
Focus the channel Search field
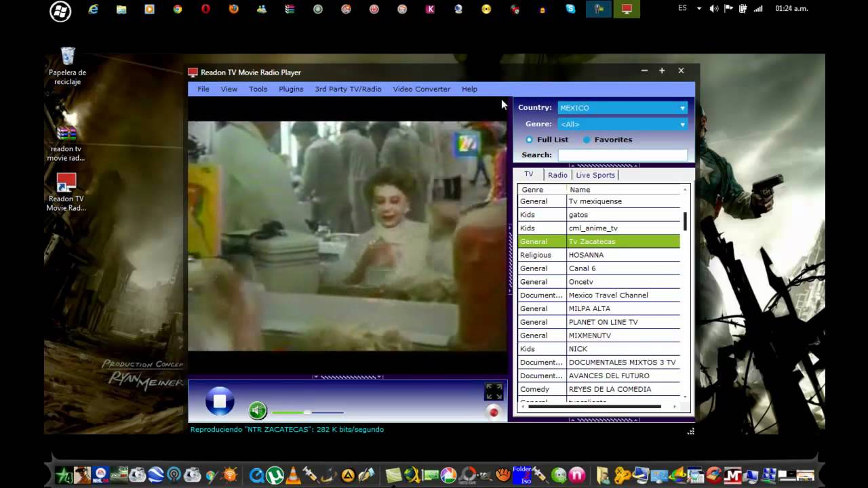pyautogui.click(x=623, y=155)
